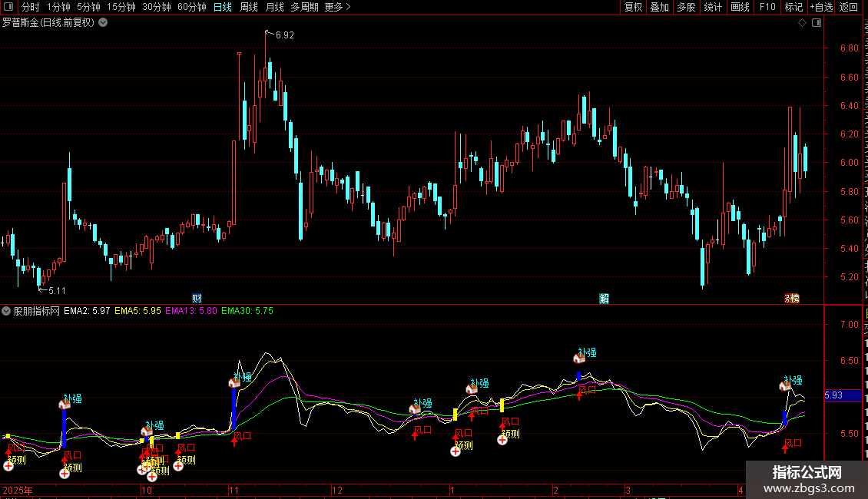868x499 pixels.
Task: Click the 叠加 overlay button
Action: [x=660, y=7]
